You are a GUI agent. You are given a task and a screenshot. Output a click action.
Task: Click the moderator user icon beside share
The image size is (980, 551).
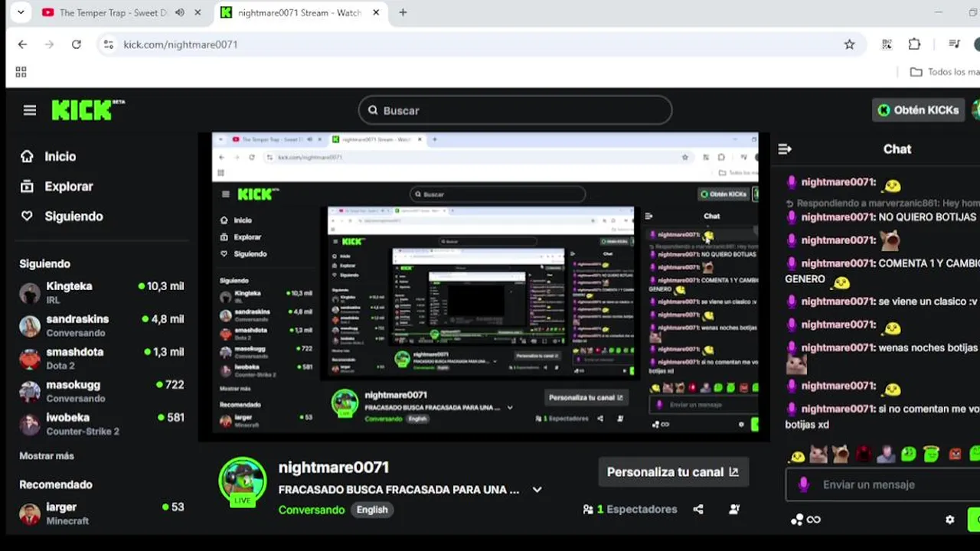coord(734,509)
